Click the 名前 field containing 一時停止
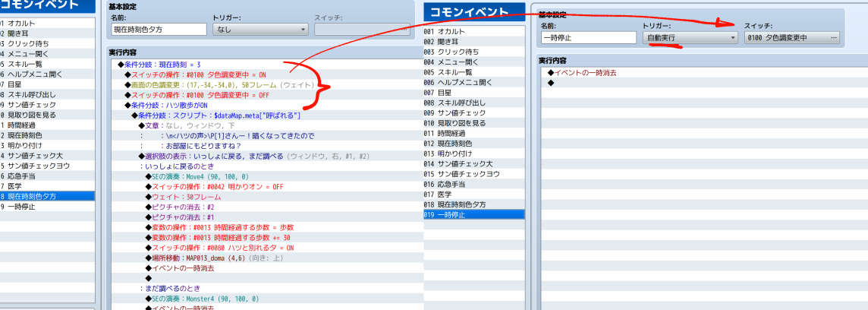 (589, 38)
